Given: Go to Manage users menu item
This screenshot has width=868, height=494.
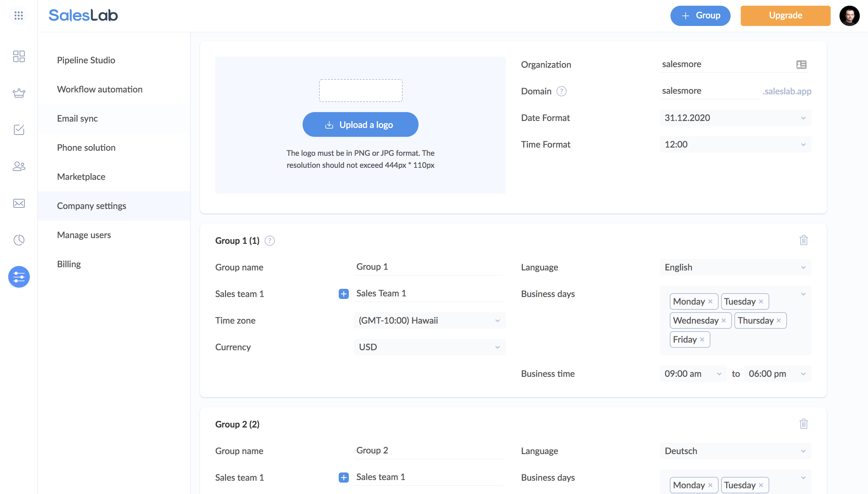Looking at the screenshot, I should tap(84, 235).
